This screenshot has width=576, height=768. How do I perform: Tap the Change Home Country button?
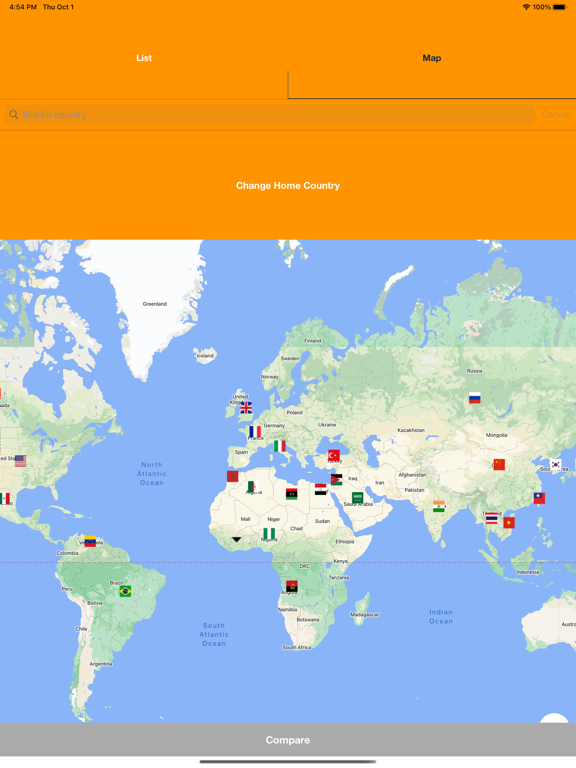tap(288, 186)
